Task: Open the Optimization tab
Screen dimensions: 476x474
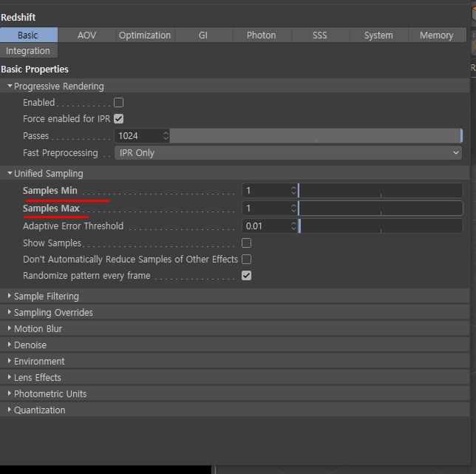Action: point(145,35)
